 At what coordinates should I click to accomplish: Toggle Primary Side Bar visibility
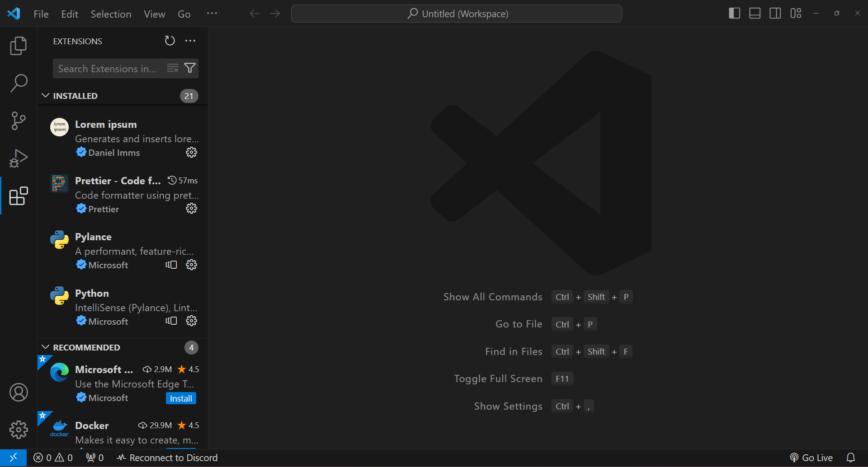pos(734,14)
